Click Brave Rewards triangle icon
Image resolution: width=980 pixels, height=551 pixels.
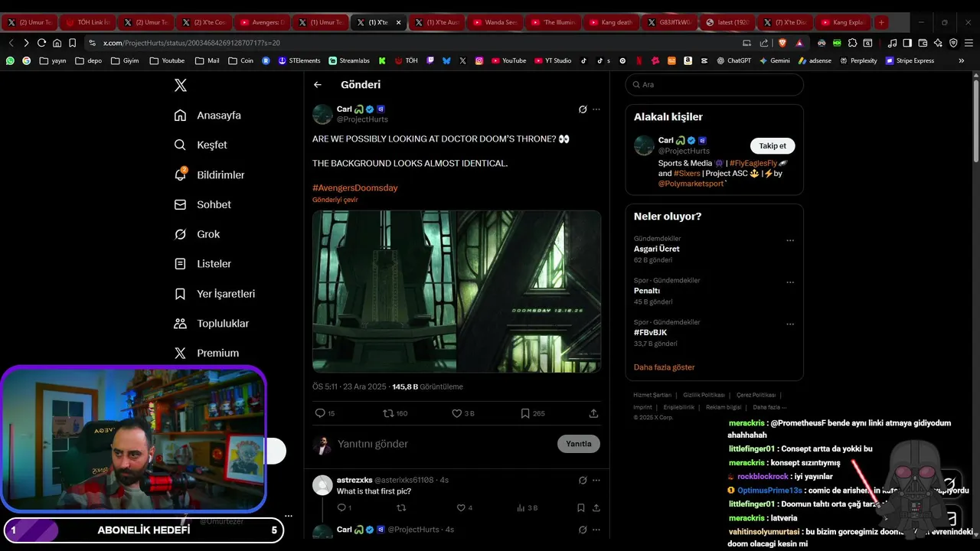[x=799, y=43]
